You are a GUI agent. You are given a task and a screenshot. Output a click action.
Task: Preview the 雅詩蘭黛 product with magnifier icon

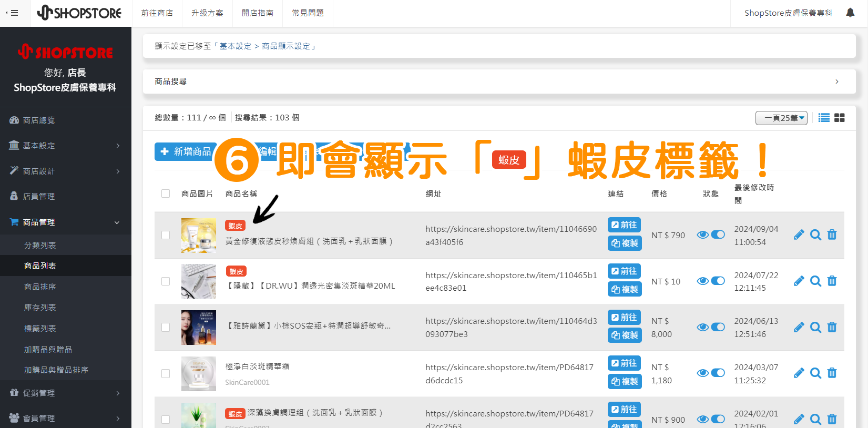[815, 327]
